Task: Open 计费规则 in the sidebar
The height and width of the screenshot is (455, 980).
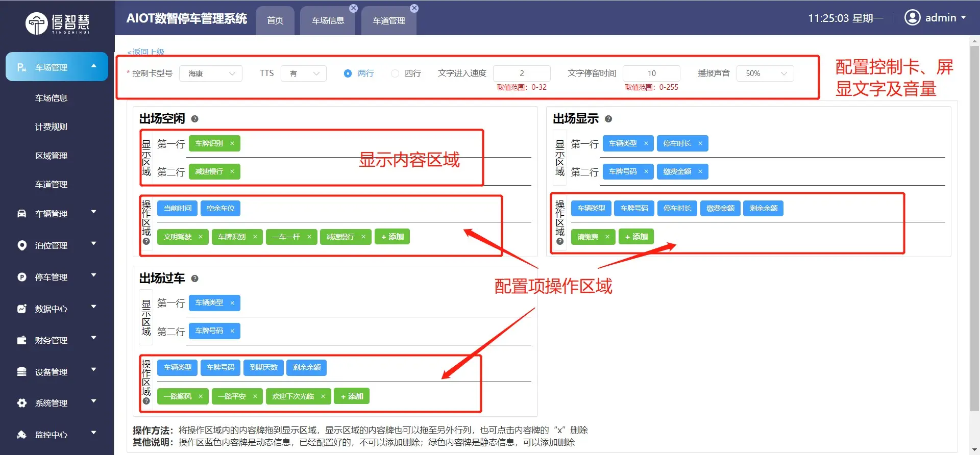Action: click(51, 127)
